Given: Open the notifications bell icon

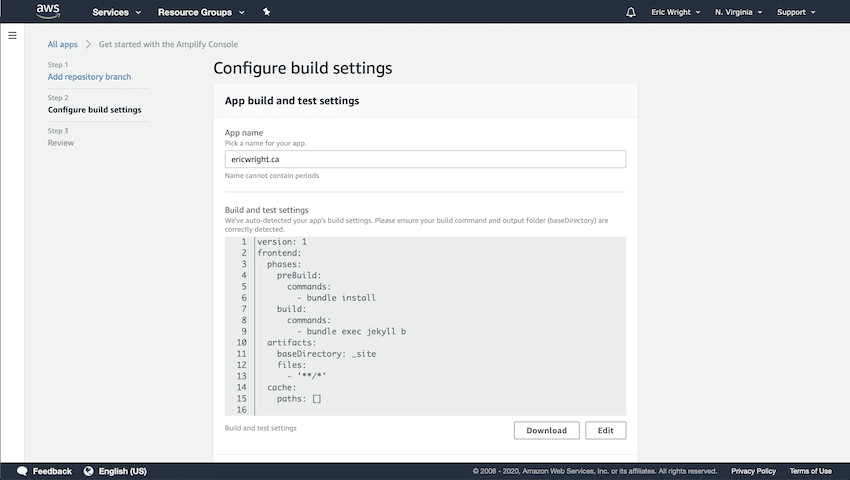Looking at the screenshot, I should 630,12.
